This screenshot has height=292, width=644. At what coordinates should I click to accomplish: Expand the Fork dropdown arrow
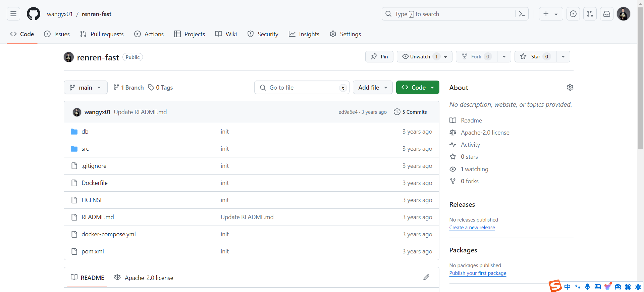(x=504, y=56)
